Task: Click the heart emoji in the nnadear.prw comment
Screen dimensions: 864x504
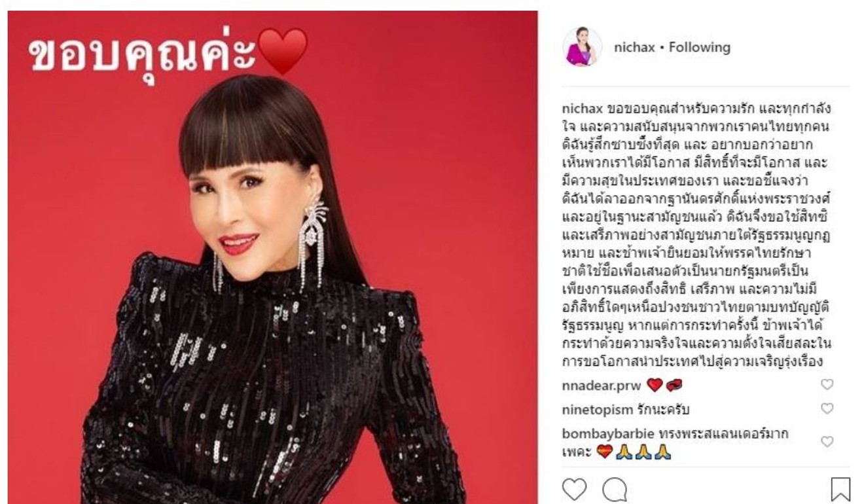Action: coord(654,386)
